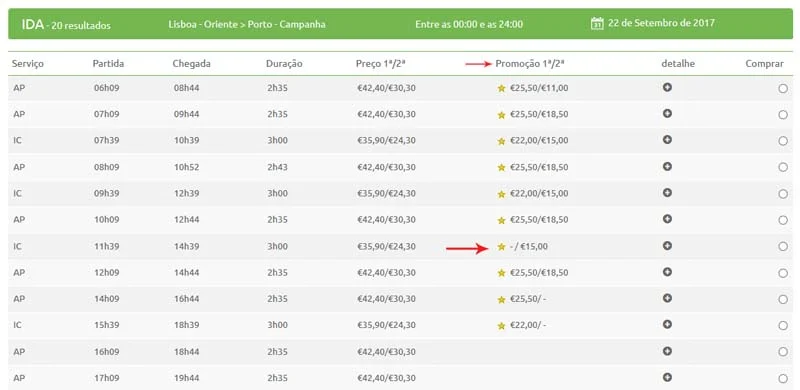
Task: Click the Partida column header
Action: (108, 64)
